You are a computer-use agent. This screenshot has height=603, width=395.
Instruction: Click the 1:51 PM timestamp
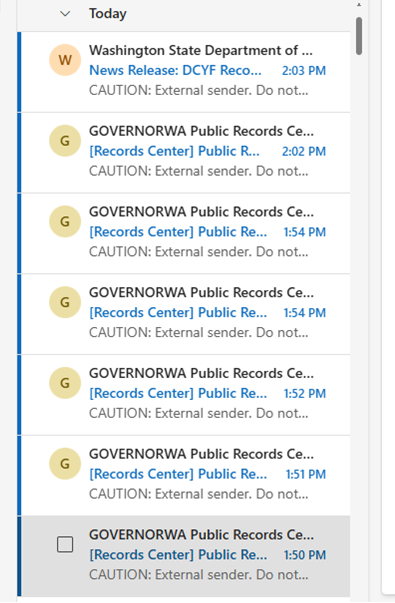[306, 475]
